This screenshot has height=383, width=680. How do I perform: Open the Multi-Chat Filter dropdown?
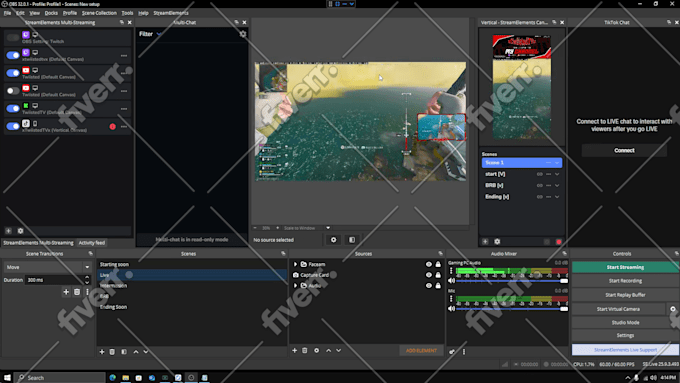(x=150, y=34)
